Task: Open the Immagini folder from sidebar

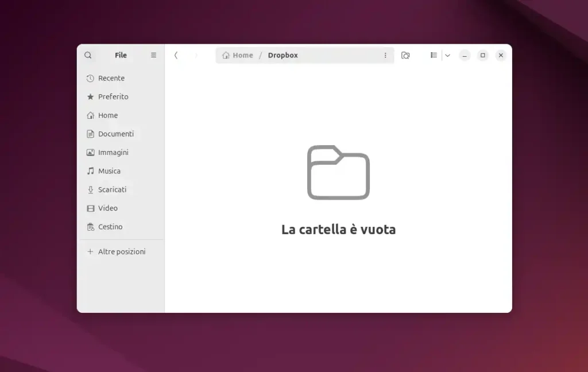Action: tap(115, 152)
